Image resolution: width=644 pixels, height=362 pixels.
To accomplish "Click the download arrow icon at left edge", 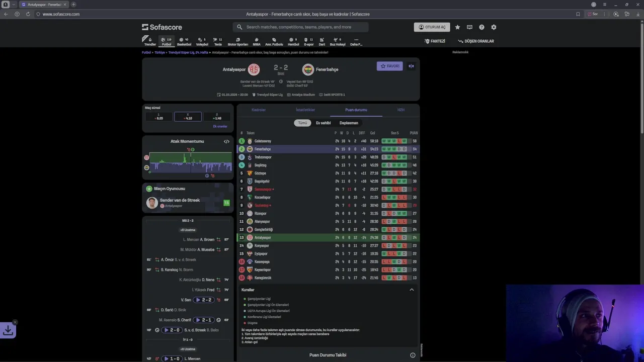I will (x=8, y=330).
